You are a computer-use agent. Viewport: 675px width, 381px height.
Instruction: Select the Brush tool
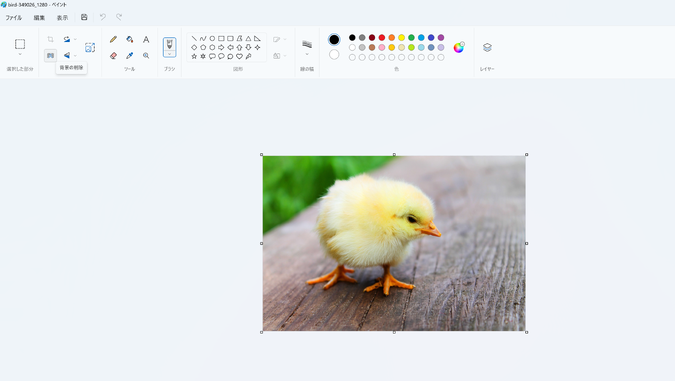170,44
